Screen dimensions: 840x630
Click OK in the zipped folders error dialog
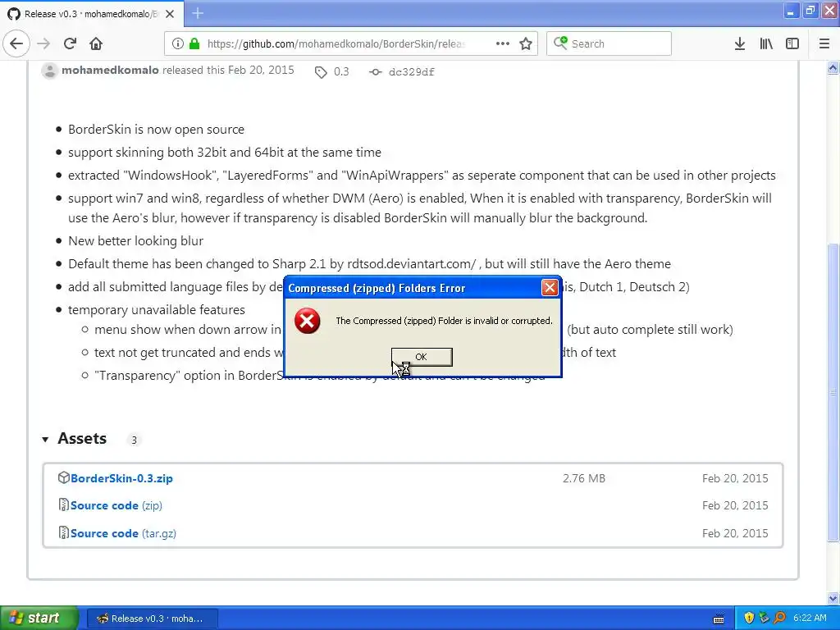point(422,357)
